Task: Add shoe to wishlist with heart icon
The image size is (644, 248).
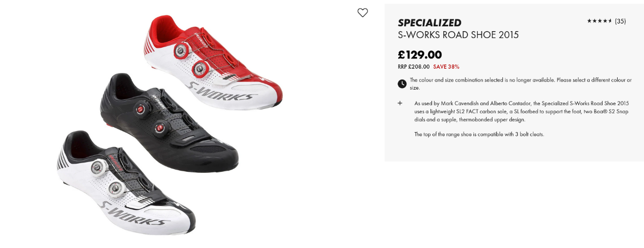Action: 363,13
